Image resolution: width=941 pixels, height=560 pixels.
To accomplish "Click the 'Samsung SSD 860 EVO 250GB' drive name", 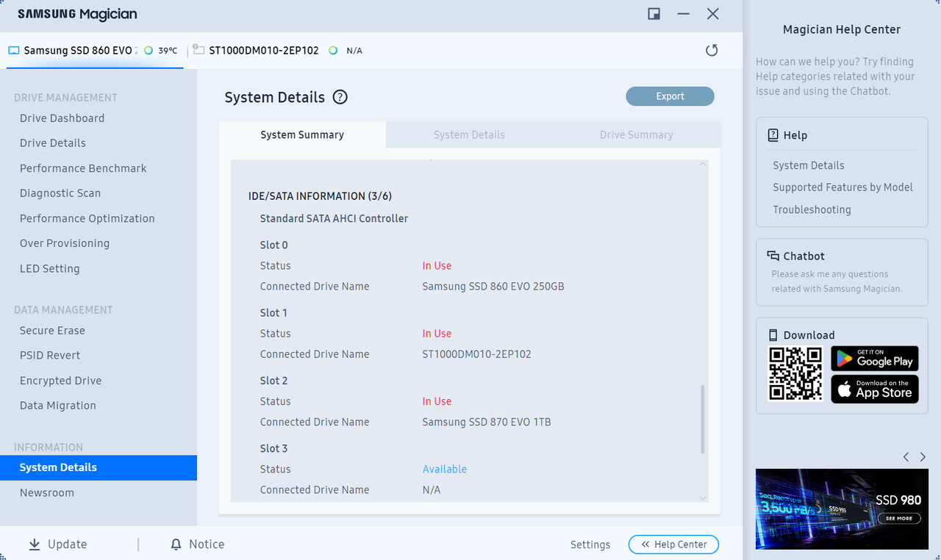I will 493,287.
